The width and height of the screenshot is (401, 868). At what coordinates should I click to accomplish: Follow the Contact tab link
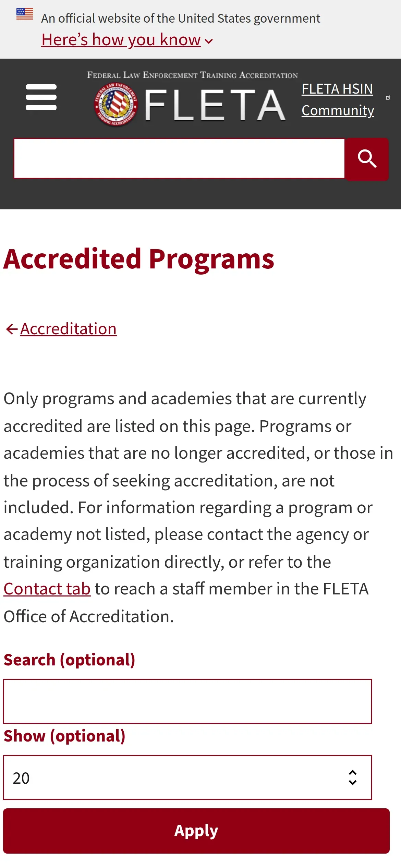[47, 589]
